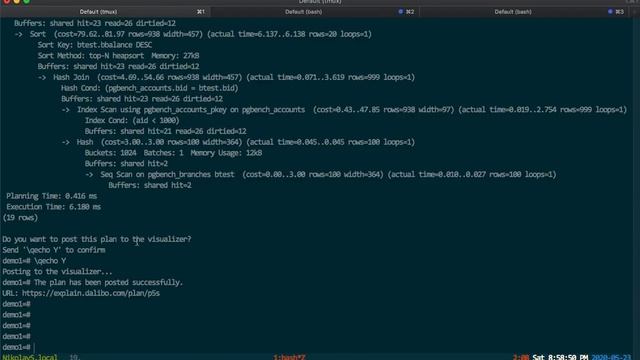640x360 pixels.
Task: Click the 'Hash Cond' condition line
Action: 149,88
